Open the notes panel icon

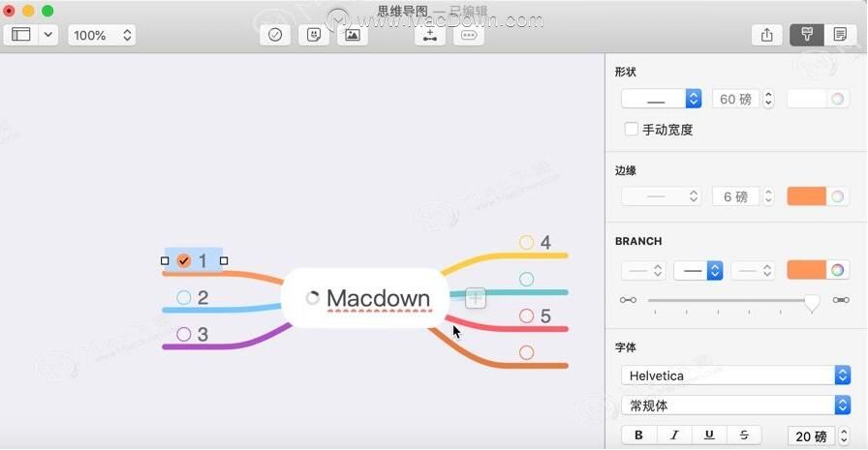[x=840, y=35]
